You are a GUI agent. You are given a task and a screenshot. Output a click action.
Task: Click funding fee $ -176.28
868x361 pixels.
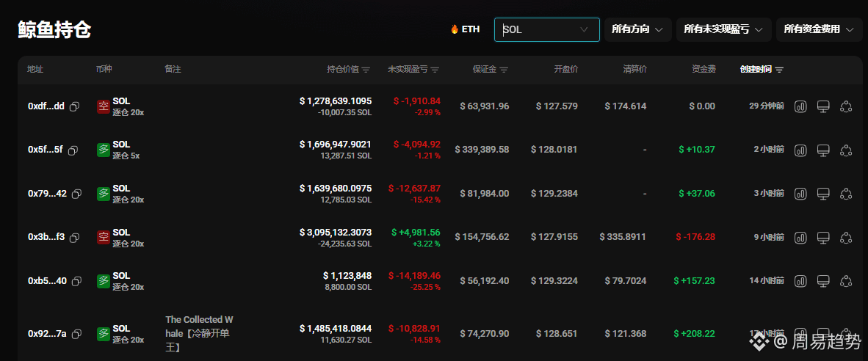point(695,237)
